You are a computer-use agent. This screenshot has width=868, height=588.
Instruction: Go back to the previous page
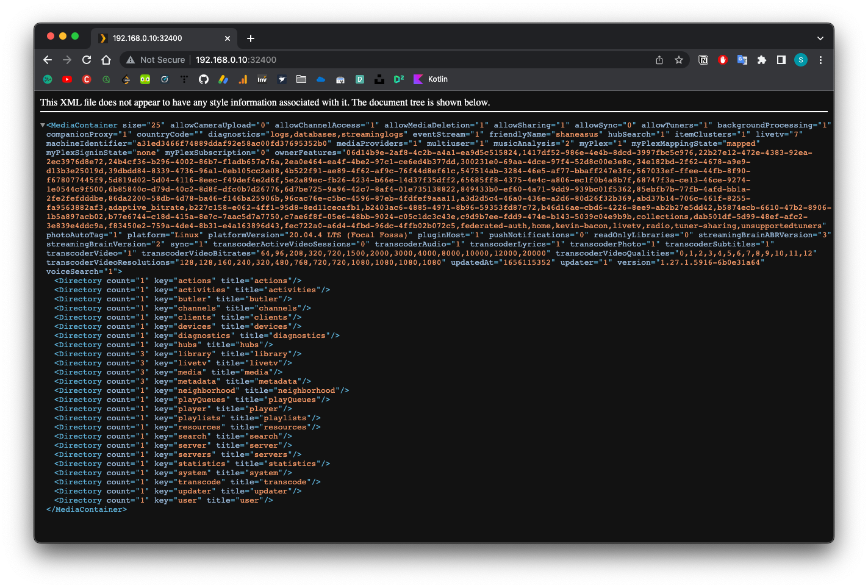(48, 60)
